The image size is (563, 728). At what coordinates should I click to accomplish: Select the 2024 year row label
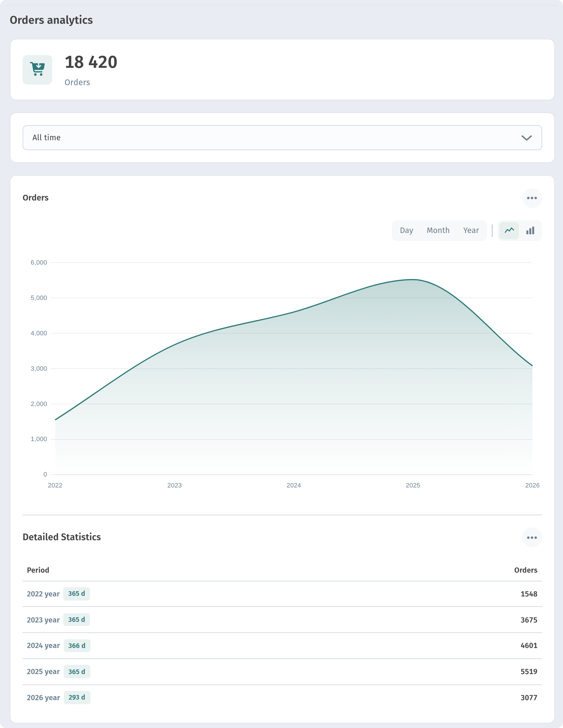(x=43, y=646)
